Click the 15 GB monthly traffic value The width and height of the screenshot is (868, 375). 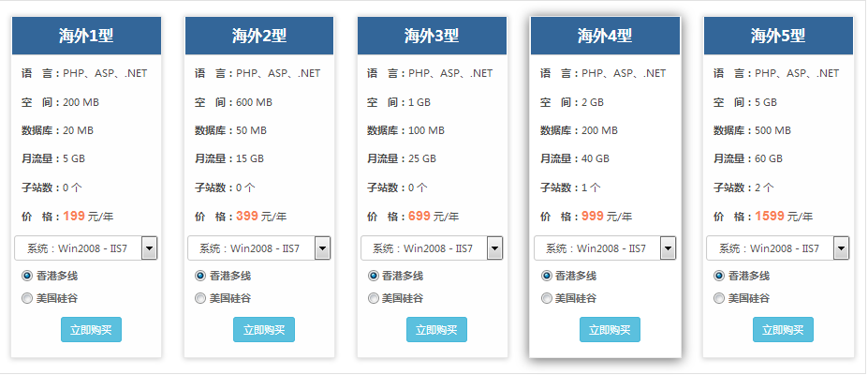(x=250, y=159)
